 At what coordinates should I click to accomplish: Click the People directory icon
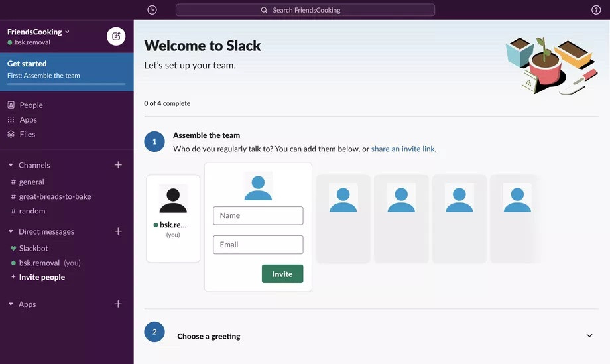click(x=11, y=105)
